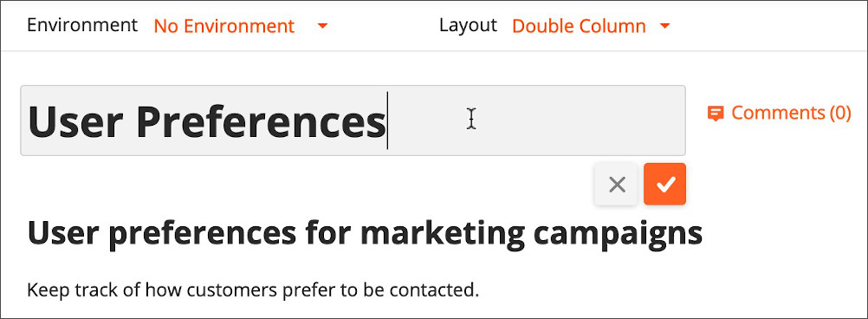Click the "User preferences for marketing campaigns" heading
Image resolution: width=868 pixels, height=319 pixels.
coord(365,235)
